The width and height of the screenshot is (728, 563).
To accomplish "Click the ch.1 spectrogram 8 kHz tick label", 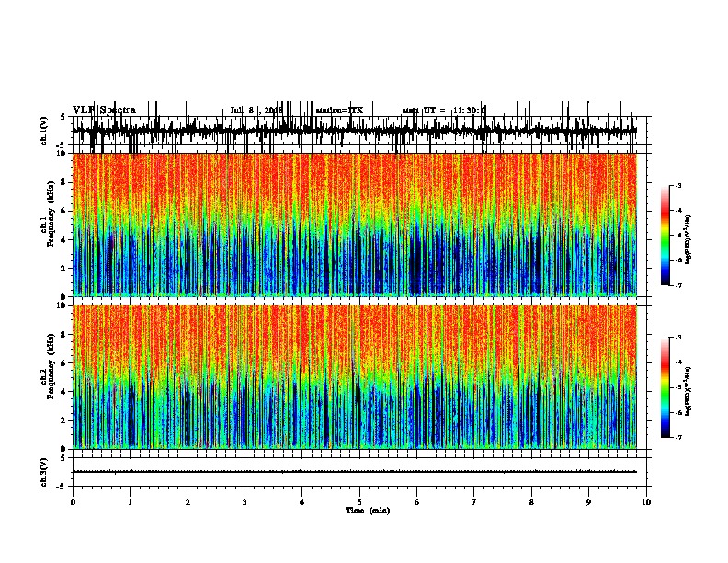I will [63, 182].
